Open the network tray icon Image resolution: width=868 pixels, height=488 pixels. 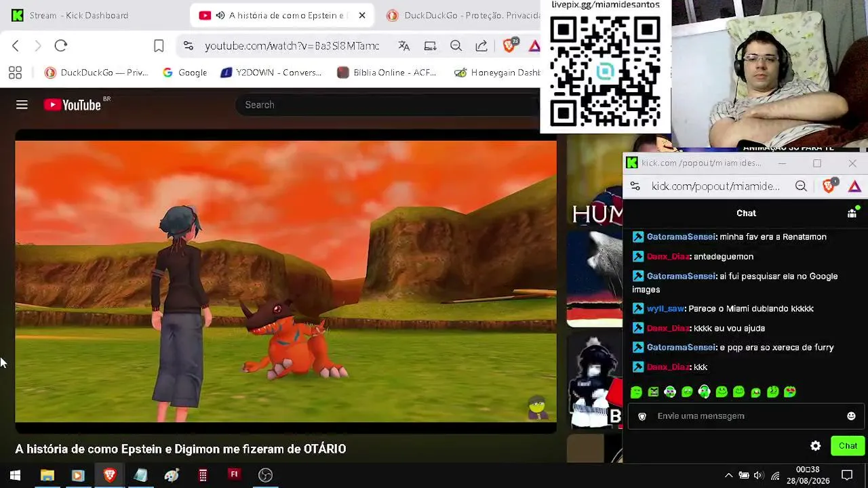pos(775,475)
